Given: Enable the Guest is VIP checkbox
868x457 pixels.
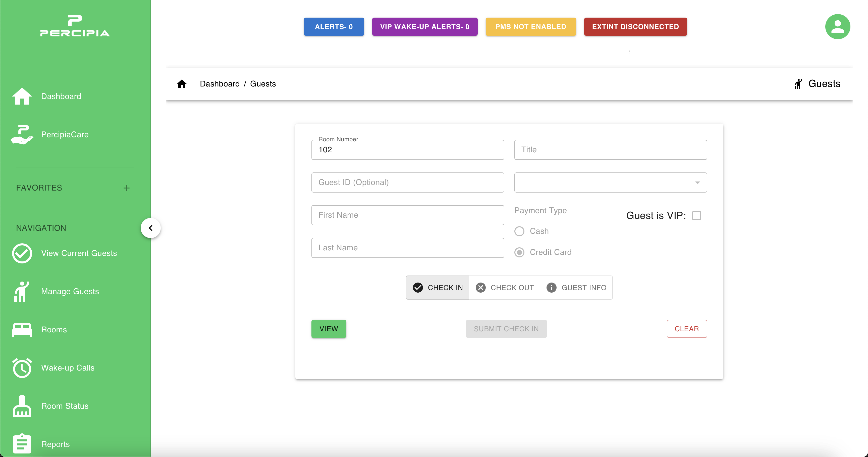Looking at the screenshot, I should point(696,215).
